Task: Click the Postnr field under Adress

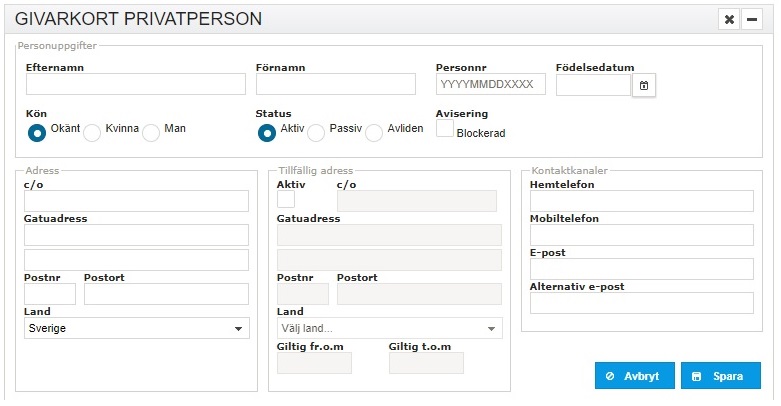Action: (50, 294)
